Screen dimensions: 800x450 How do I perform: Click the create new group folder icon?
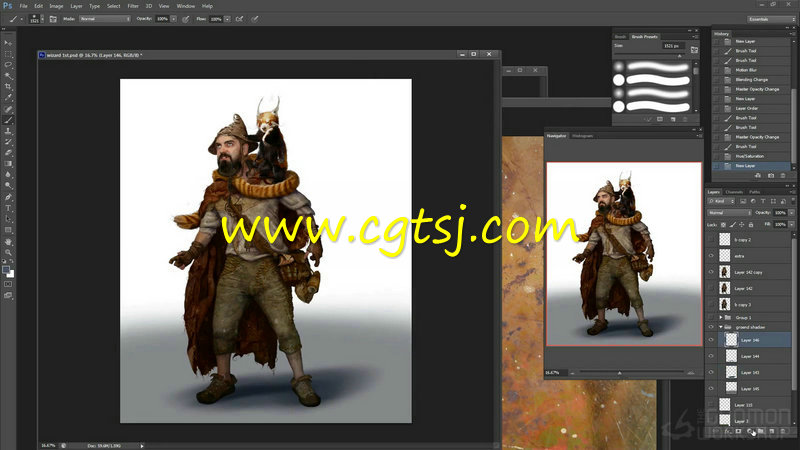(x=761, y=432)
